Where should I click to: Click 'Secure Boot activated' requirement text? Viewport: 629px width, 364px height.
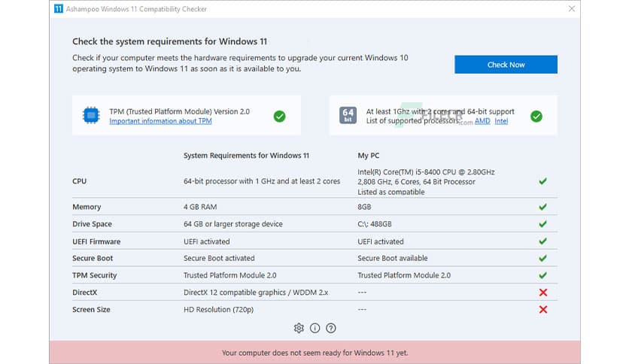click(x=219, y=258)
